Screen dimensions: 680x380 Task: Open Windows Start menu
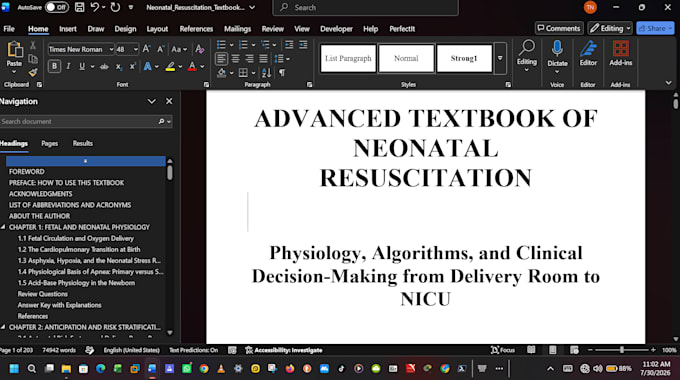point(14,369)
